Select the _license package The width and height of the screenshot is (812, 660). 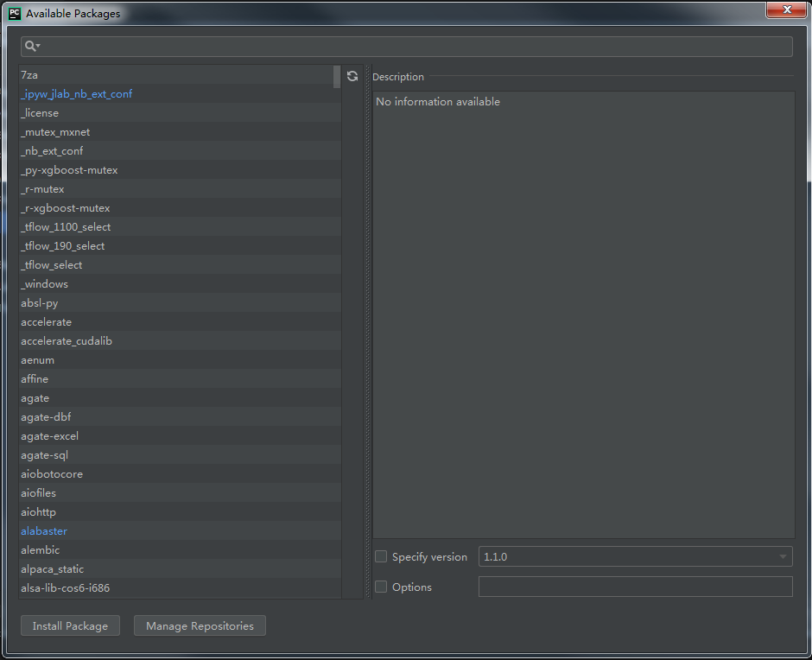[x=180, y=113]
